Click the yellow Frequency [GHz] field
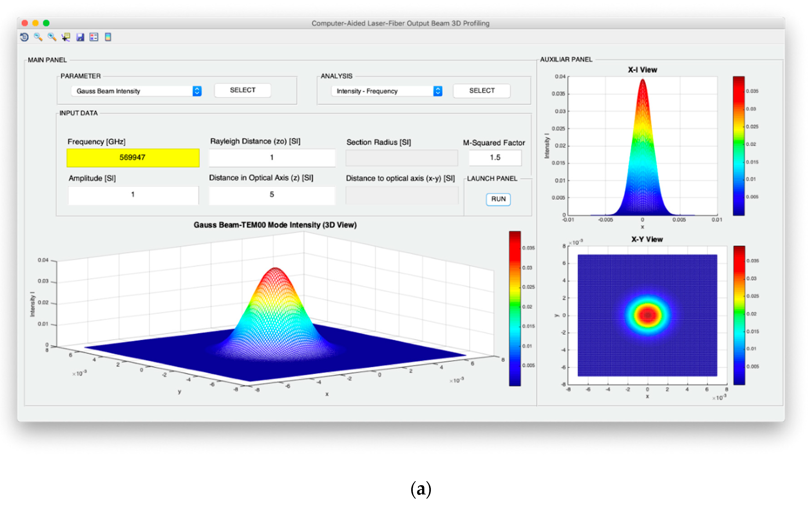 click(x=133, y=158)
